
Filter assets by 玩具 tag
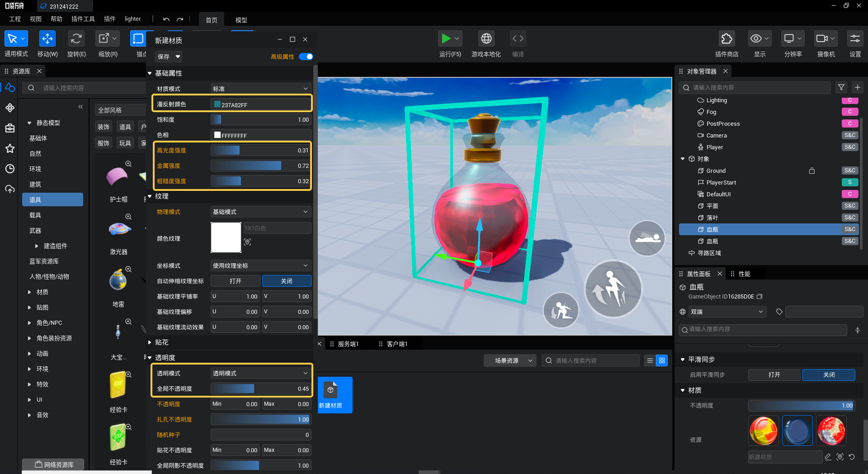(125, 143)
